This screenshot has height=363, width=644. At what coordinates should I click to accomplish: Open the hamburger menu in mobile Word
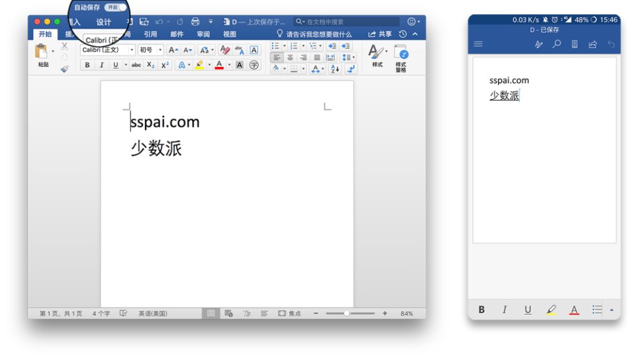pos(478,44)
